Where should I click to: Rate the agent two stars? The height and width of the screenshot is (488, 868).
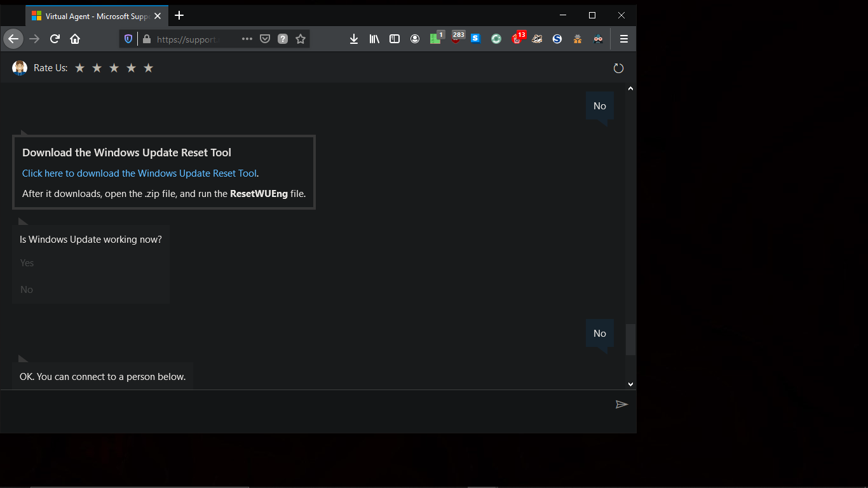[x=97, y=68]
